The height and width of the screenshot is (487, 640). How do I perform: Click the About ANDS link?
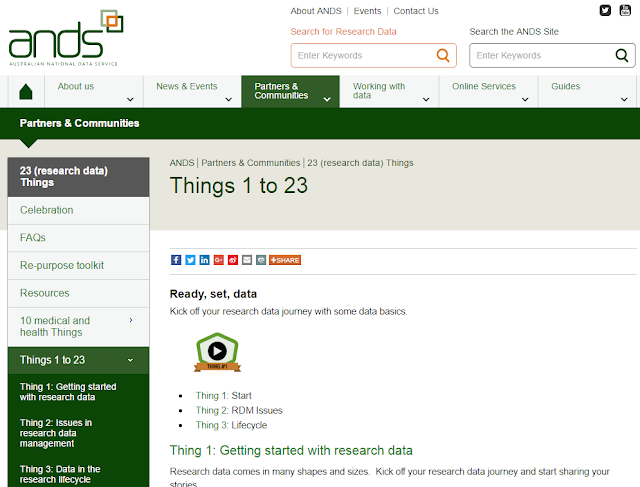(316, 11)
